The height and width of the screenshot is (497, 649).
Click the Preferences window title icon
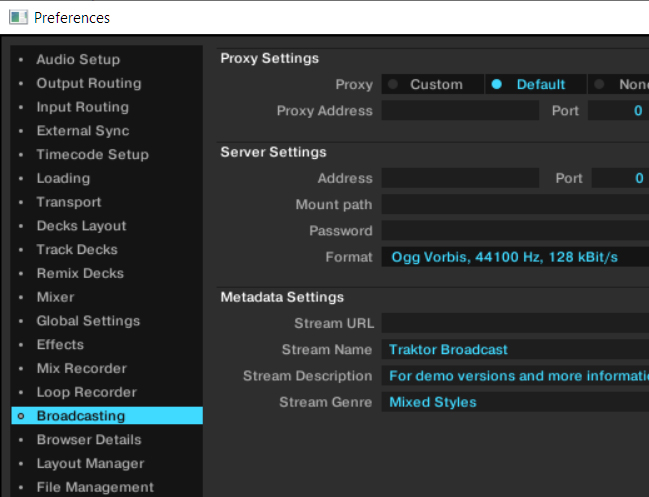(x=17, y=17)
